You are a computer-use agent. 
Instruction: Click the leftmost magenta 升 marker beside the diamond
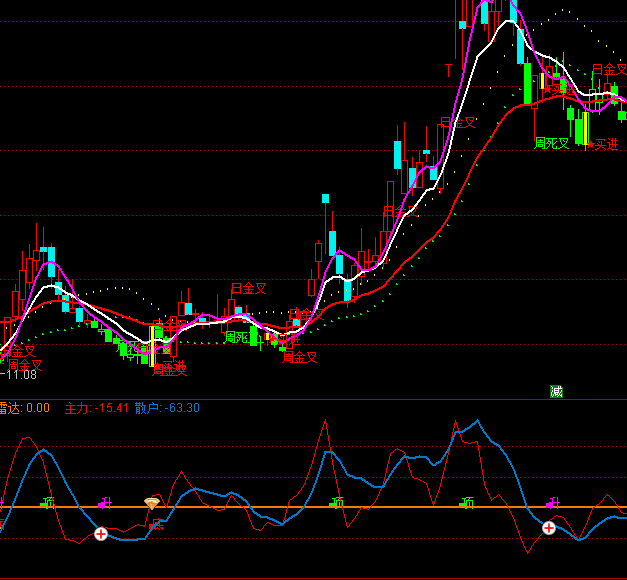tap(106, 502)
